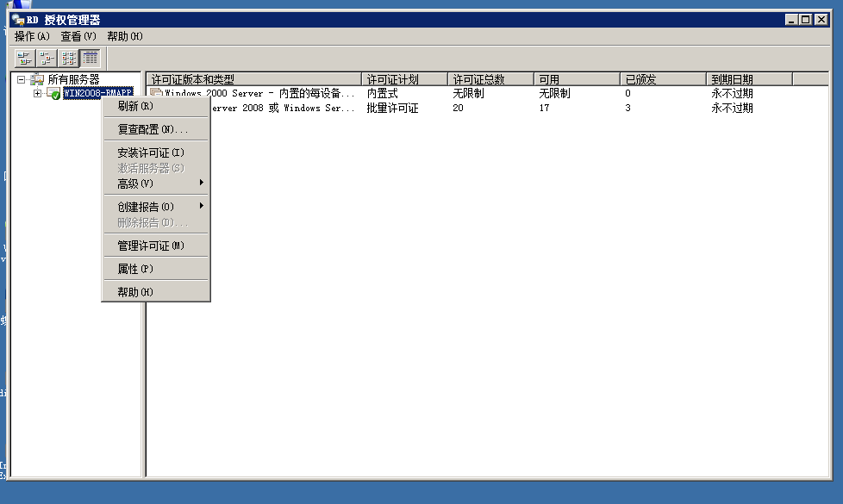Click the issued count value 0
This screenshot has height=504, width=843.
[628, 94]
